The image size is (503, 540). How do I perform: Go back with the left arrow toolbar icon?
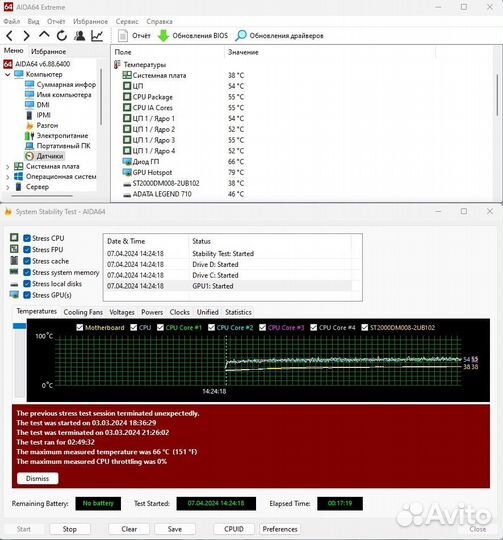[x=9, y=35]
